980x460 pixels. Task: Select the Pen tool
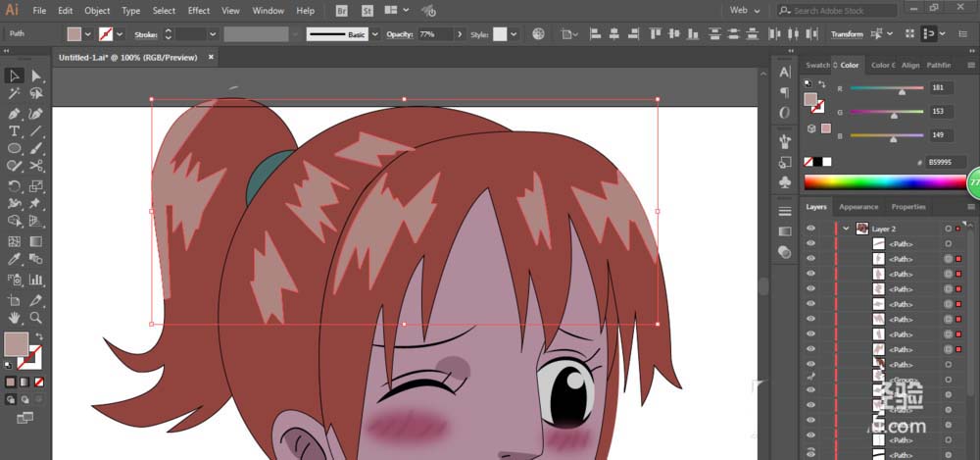[x=14, y=114]
